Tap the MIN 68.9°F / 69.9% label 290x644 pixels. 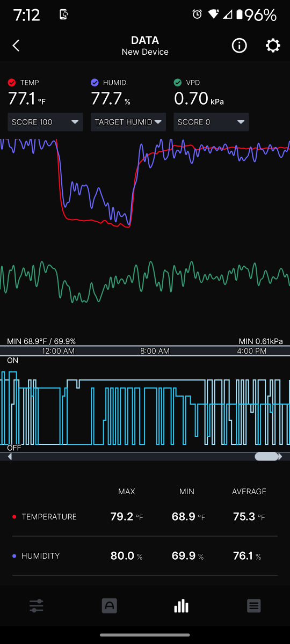(41, 341)
